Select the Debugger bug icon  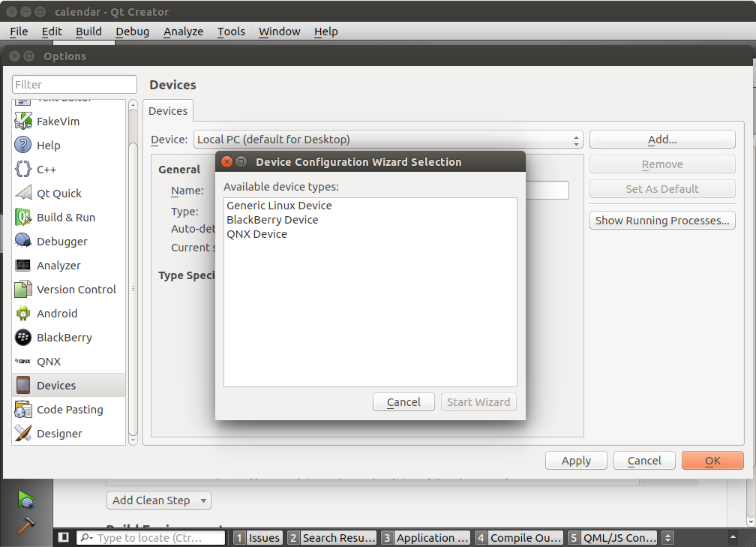pyautogui.click(x=22, y=241)
